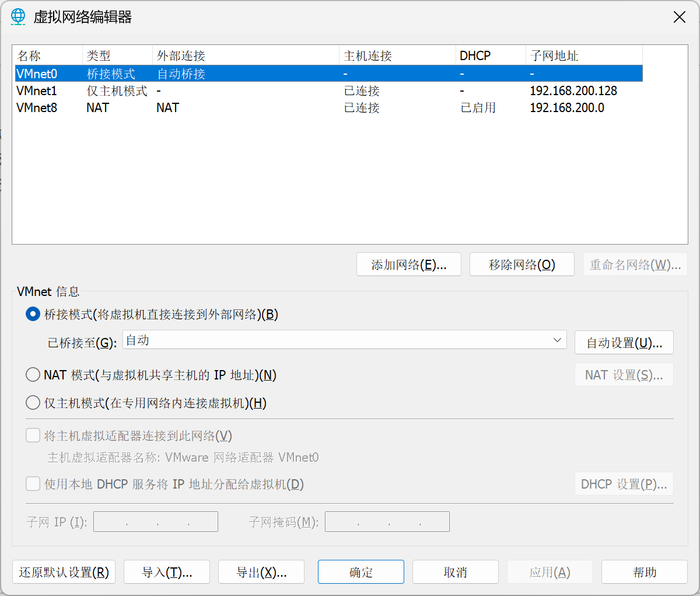Click subnet address 192.168.200.0
This screenshot has height=596, width=700.
(x=567, y=107)
